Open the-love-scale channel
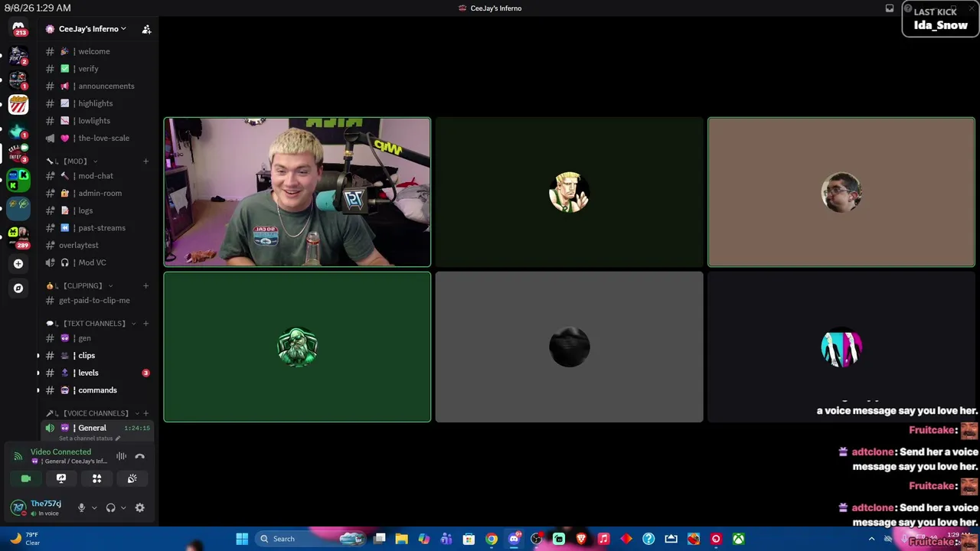 point(97,138)
